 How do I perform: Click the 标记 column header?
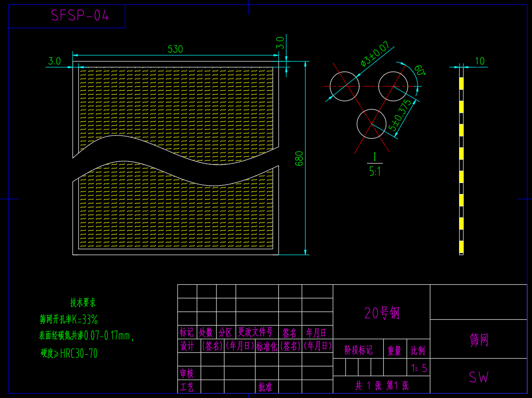(186, 332)
